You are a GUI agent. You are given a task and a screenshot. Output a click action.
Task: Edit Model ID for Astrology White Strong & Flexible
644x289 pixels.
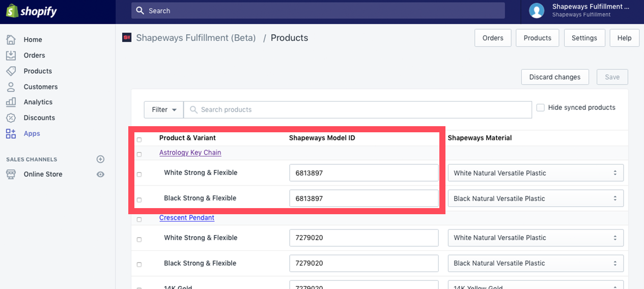tap(364, 173)
